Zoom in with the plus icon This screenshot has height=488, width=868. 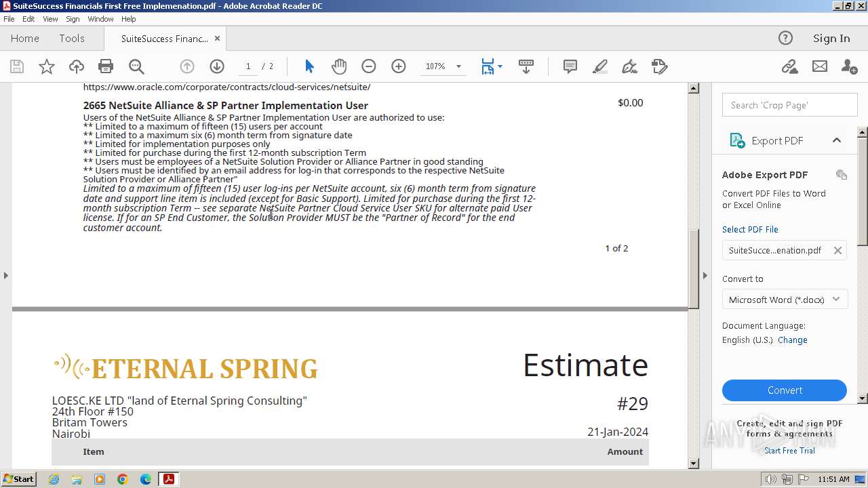tap(399, 66)
